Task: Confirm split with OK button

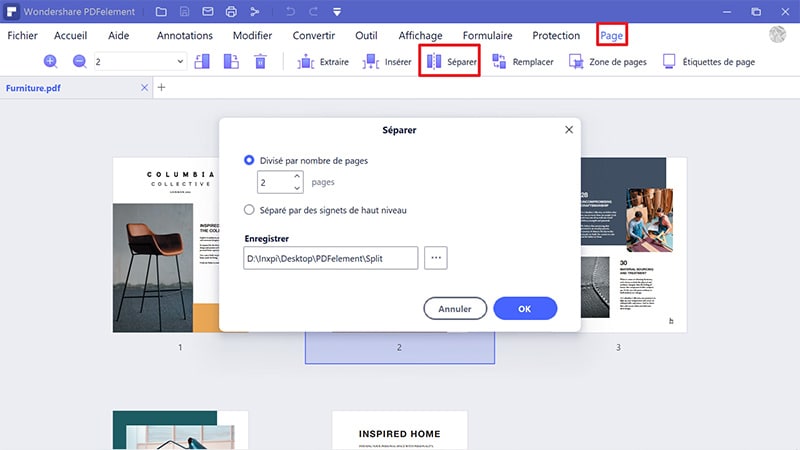Action: pyautogui.click(x=525, y=309)
